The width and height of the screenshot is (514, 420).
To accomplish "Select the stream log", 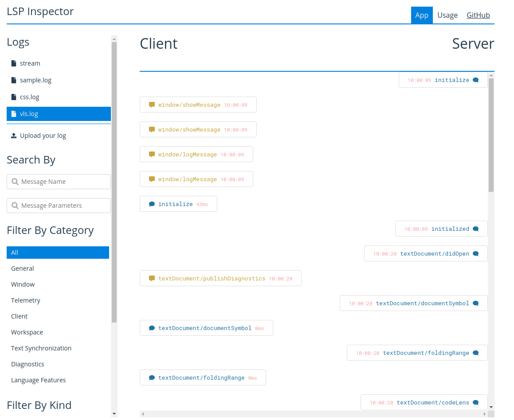I will point(59,63).
